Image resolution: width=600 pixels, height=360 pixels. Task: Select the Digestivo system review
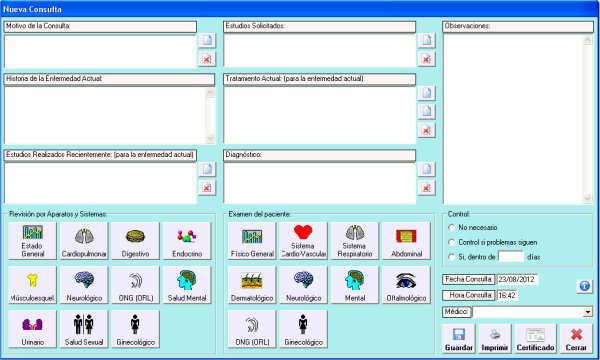(135, 241)
